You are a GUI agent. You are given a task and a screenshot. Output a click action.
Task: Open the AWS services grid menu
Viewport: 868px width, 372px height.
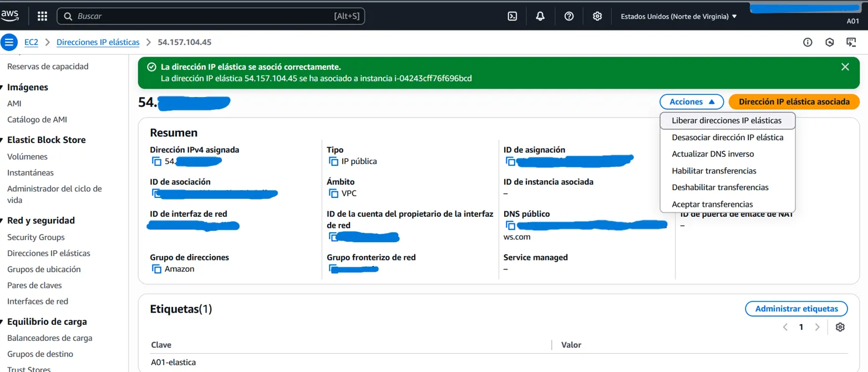[42, 17]
